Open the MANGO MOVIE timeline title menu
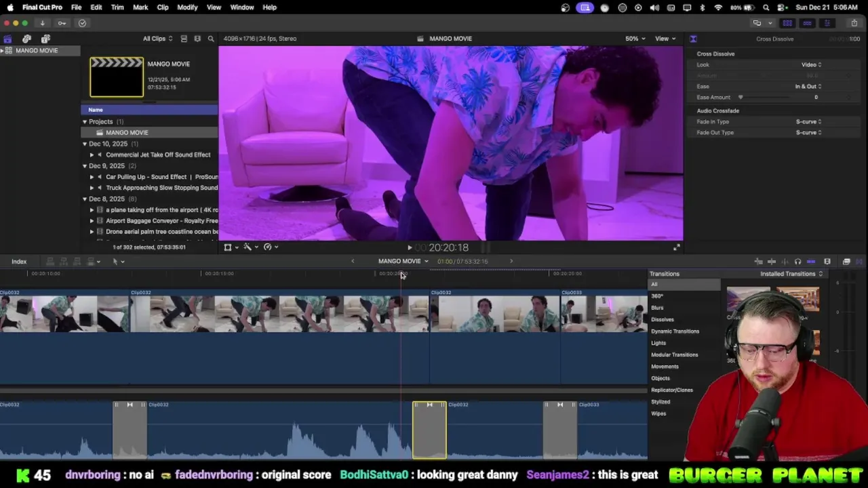The image size is (868, 488). (403, 261)
